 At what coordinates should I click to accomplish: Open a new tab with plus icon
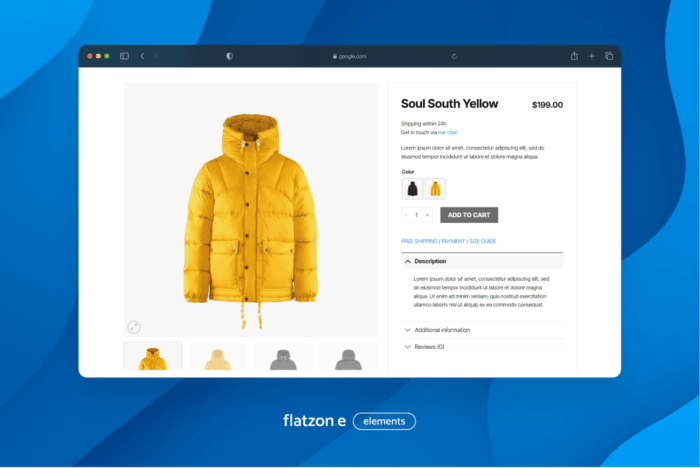pos(591,56)
